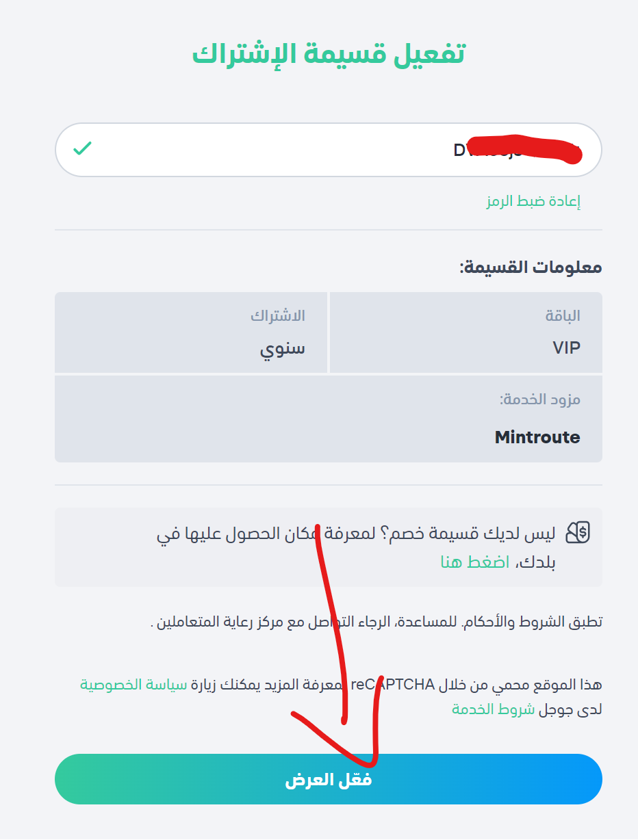Image resolution: width=638 pixels, height=840 pixels.
Task: Select the VIP package value
Action: point(566,347)
